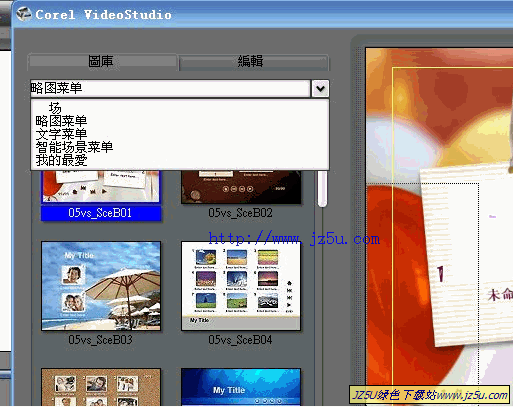Click the template gallery scrollbar thumb

pyautogui.click(x=322, y=189)
